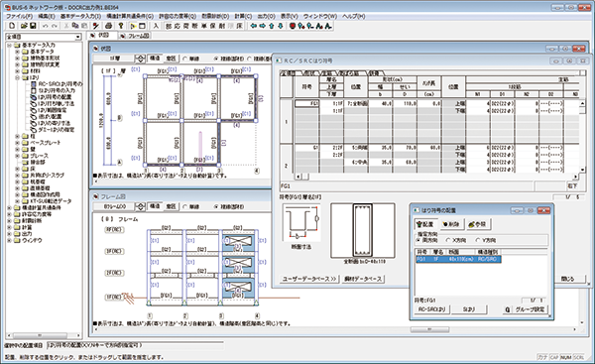
Task: Click the Sはり button in dialog
Action: point(469,309)
